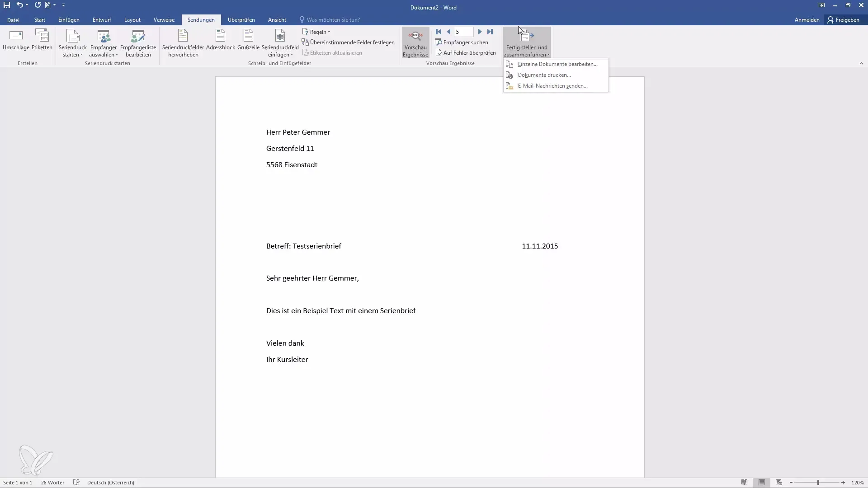Open ribbon display options icon

tap(821, 5)
